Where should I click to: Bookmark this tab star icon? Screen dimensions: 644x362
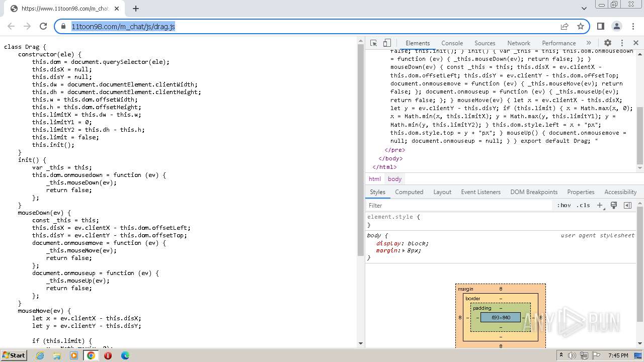click(x=581, y=26)
